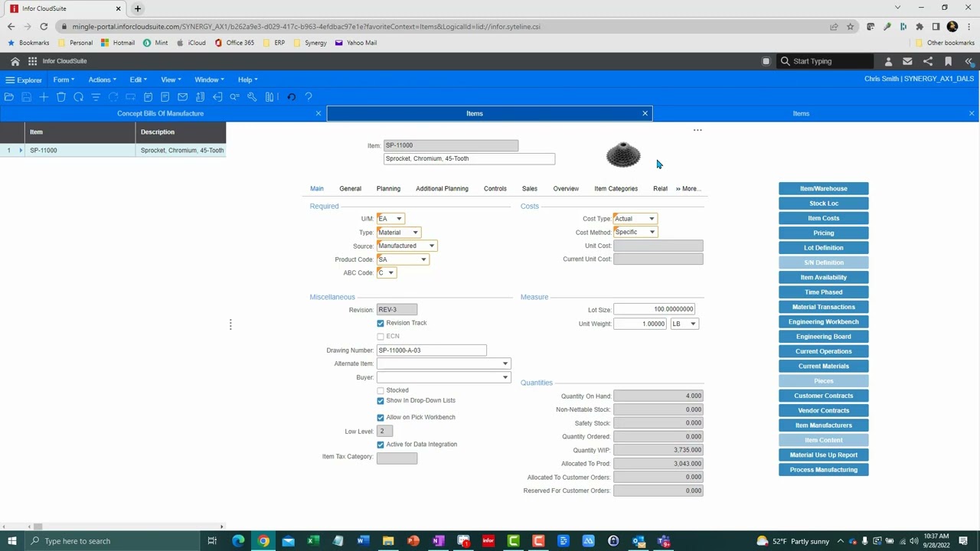Click the Item/Warehouse button

click(824, 188)
